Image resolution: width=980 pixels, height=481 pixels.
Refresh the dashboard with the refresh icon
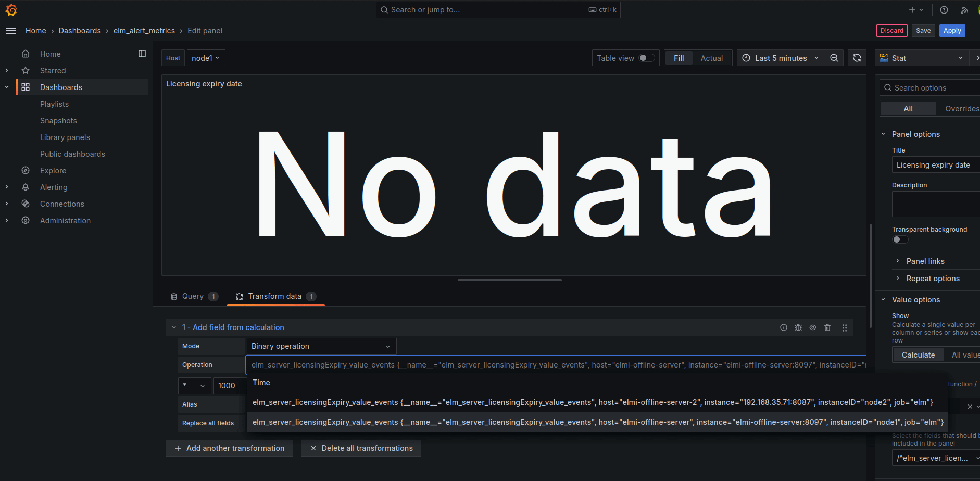point(857,58)
